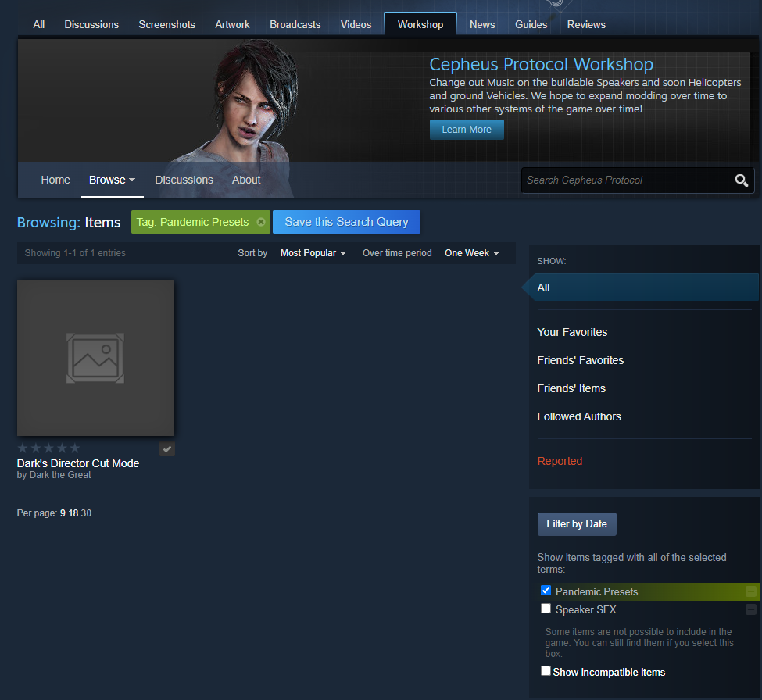
Task: Open the top Discussions tab
Action: (x=91, y=24)
